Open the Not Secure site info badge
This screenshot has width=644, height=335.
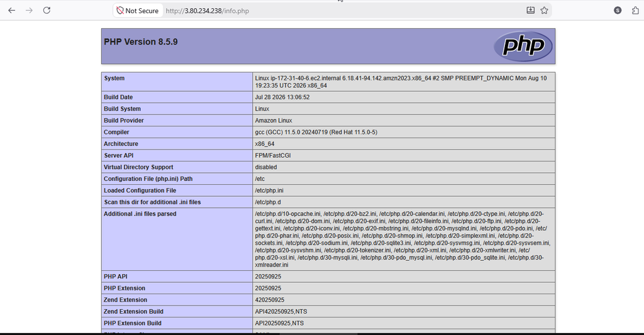pyautogui.click(x=138, y=11)
